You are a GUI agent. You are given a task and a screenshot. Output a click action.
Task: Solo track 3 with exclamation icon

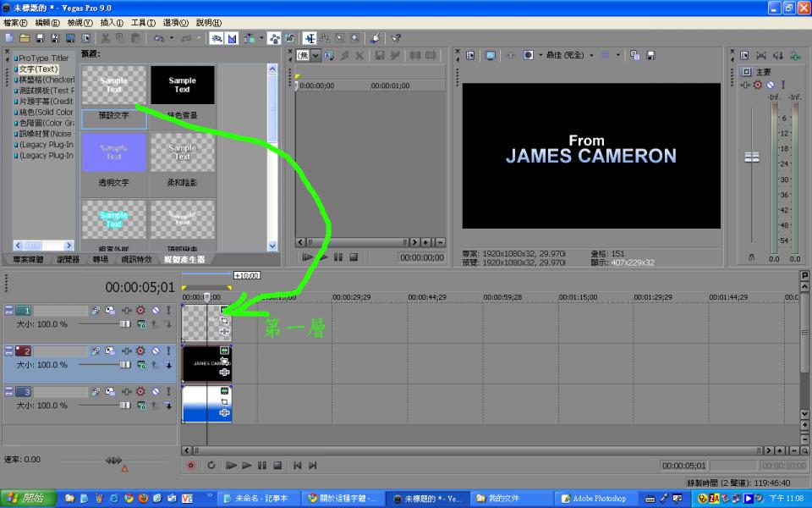coord(167,392)
